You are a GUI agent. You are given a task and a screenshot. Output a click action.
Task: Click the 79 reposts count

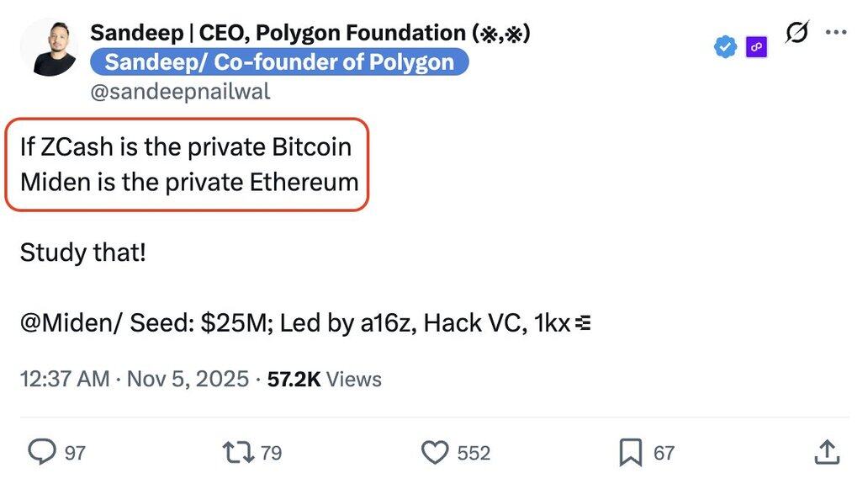tap(271, 453)
